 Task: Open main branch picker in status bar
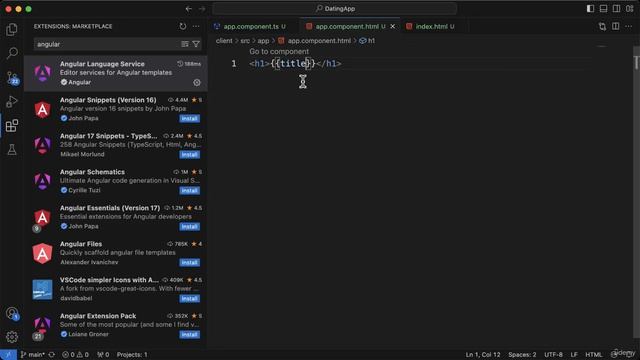(x=33, y=355)
